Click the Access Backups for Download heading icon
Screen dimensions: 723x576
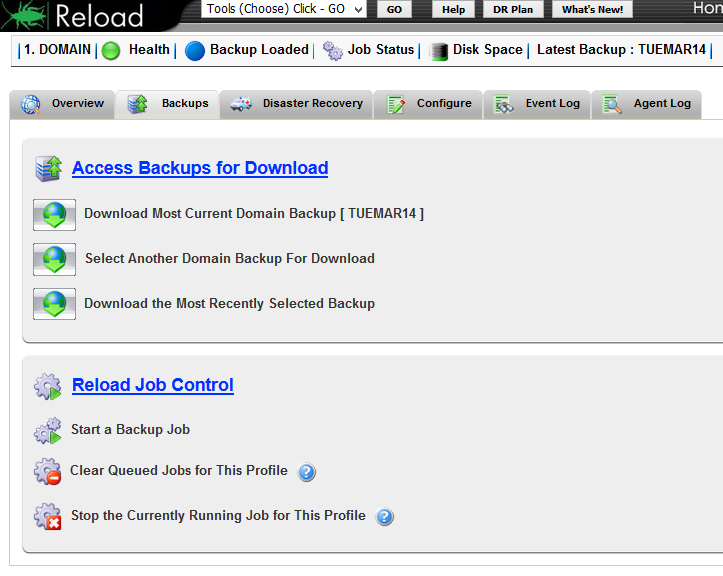tap(48, 168)
